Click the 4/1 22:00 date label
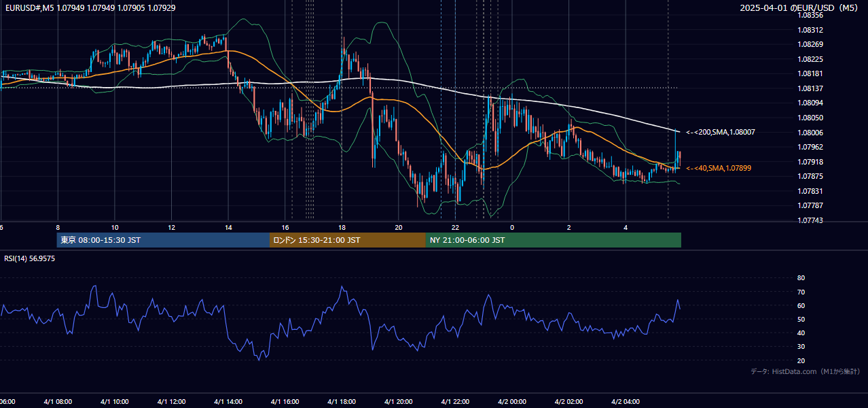Viewport: 868px width, 408px height. pos(455,402)
